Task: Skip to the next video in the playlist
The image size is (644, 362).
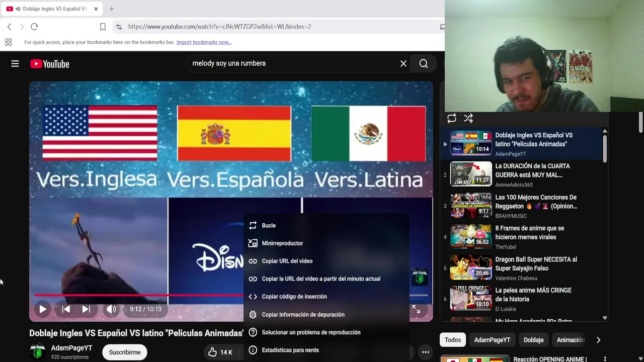Action: click(x=86, y=309)
